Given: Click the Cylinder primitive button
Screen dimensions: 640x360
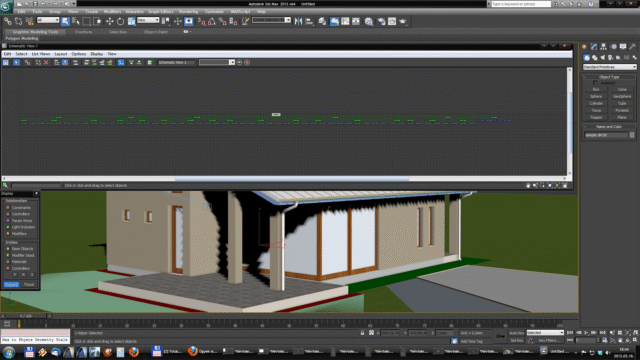Looking at the screenshot, I should (x=596, y=103).
